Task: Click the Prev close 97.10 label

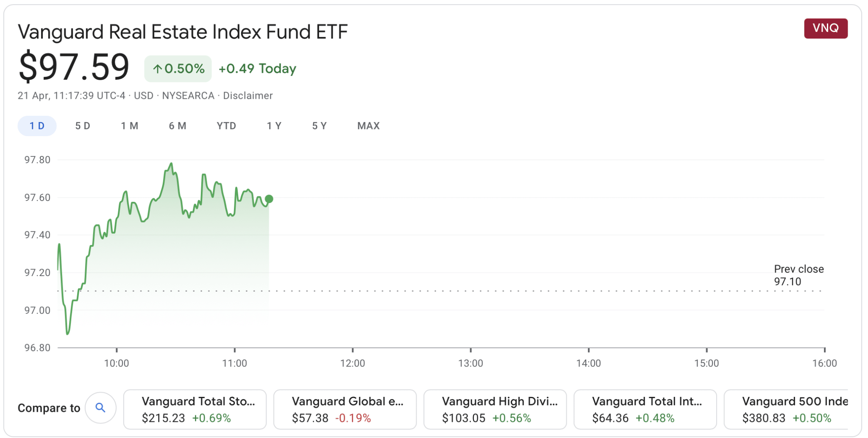Action: click(798, 275)
